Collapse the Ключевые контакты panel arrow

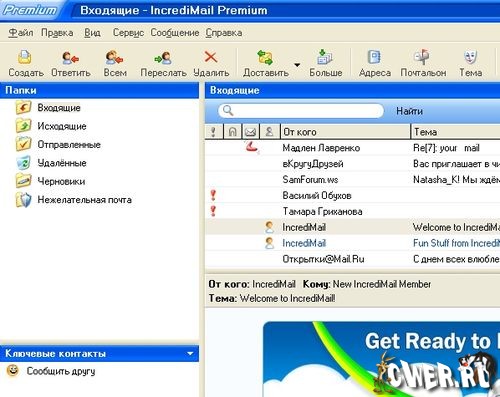pyautogui.click(x=190, y=353)
